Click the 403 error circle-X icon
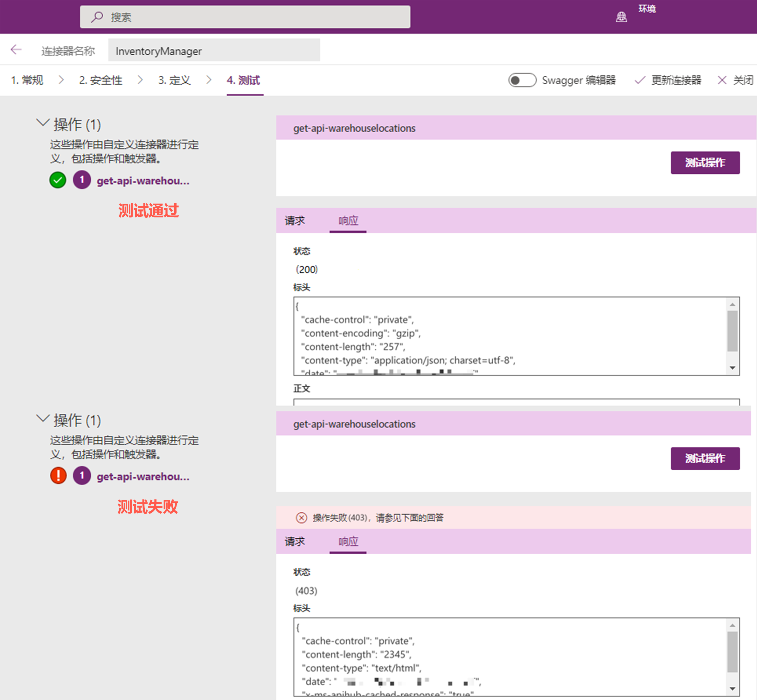757x700 pixels. coord(302,518)
